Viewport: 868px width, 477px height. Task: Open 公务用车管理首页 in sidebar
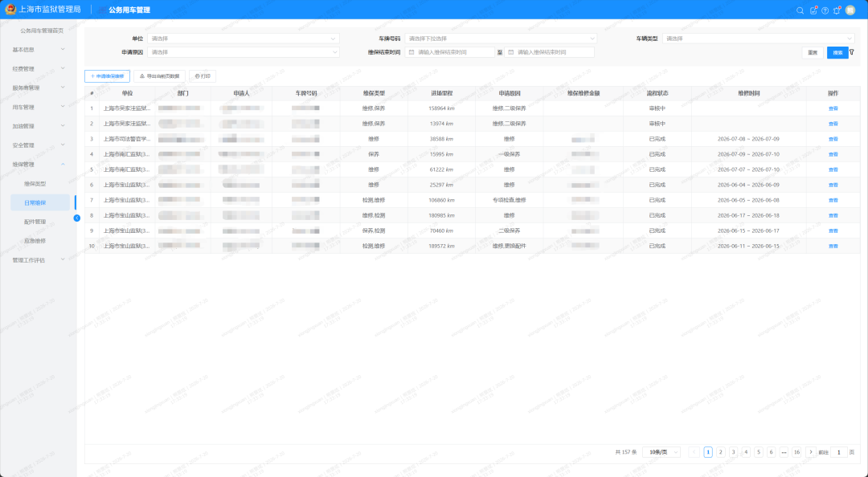click(42, 31)
